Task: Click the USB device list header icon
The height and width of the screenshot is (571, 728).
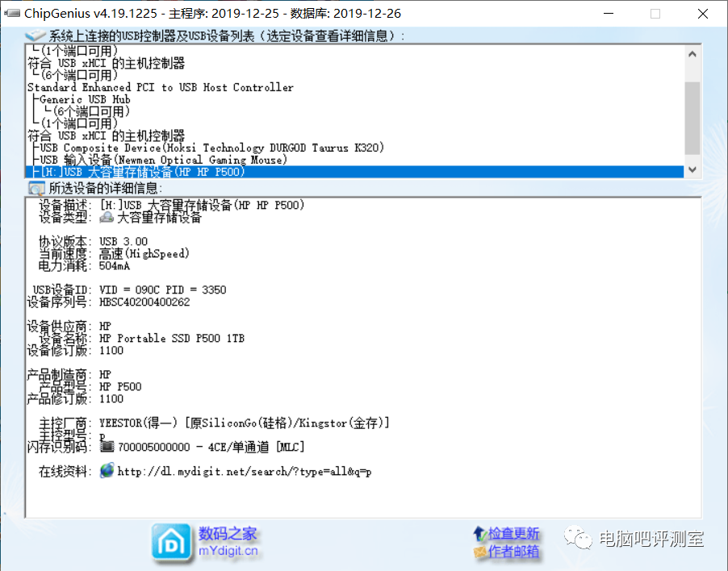Action: pyautogui.click(x=36, y=35)
